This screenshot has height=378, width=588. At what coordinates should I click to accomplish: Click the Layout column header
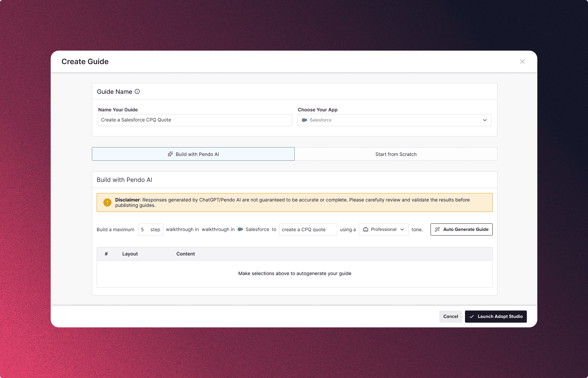[x=130, y=254]
